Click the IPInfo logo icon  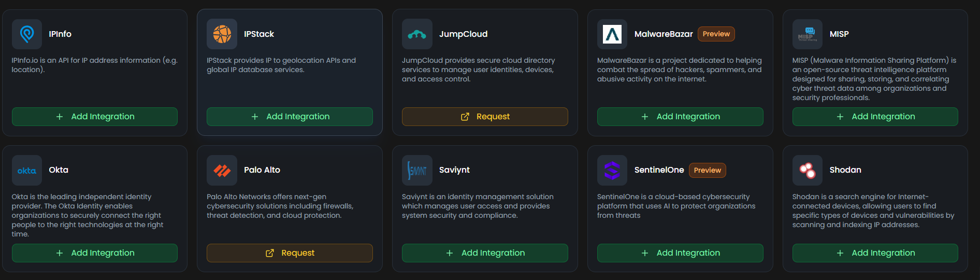pyautogui.click(x=27, y=34)
